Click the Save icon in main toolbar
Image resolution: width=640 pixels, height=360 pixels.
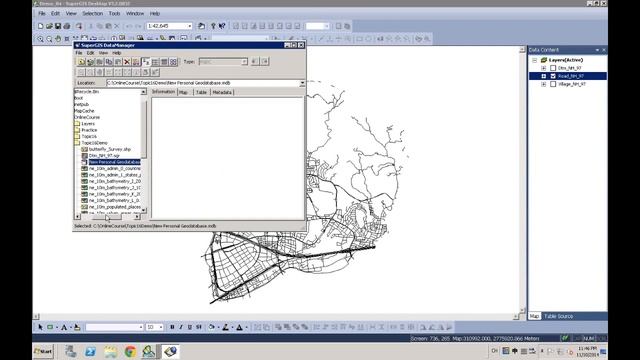[x=58, y=26]
